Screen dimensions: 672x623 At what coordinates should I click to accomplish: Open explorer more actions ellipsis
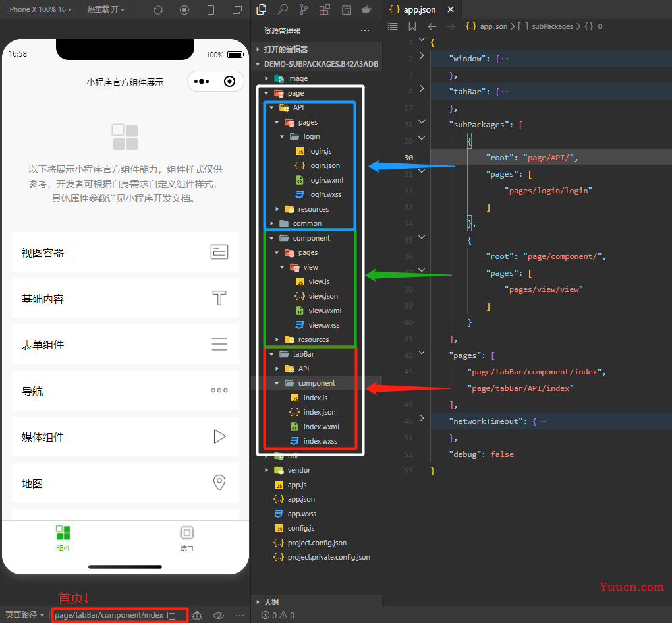pyautogui.click(x=365, y=30)
